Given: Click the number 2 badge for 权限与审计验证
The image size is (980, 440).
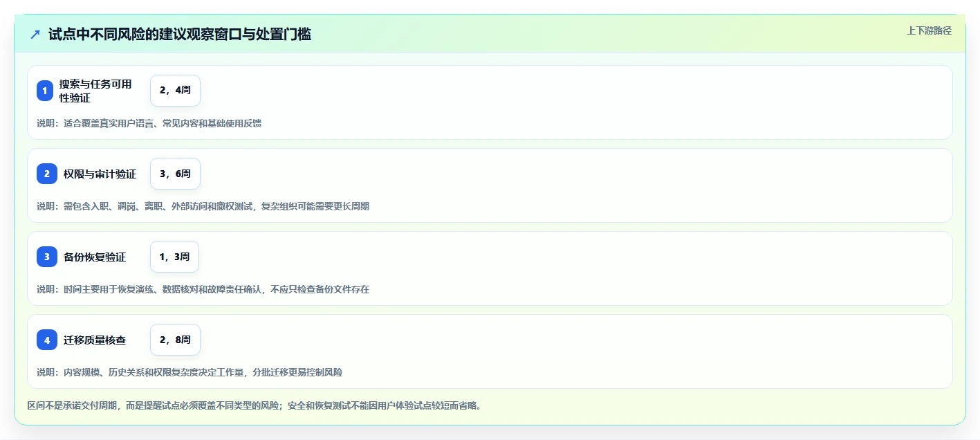Looking at the screenshot, I should pyautogui.click(x=47, y=174).
